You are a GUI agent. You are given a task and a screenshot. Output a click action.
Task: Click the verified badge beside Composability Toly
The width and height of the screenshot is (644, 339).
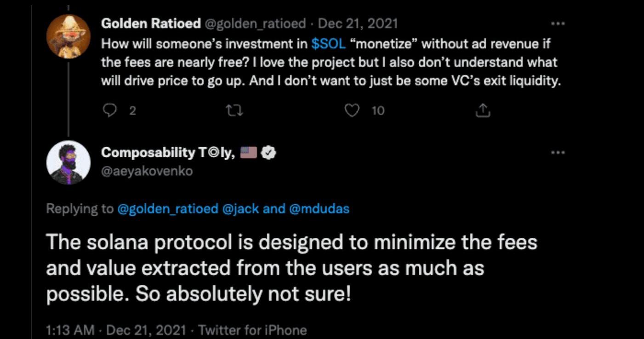point(268,153)
